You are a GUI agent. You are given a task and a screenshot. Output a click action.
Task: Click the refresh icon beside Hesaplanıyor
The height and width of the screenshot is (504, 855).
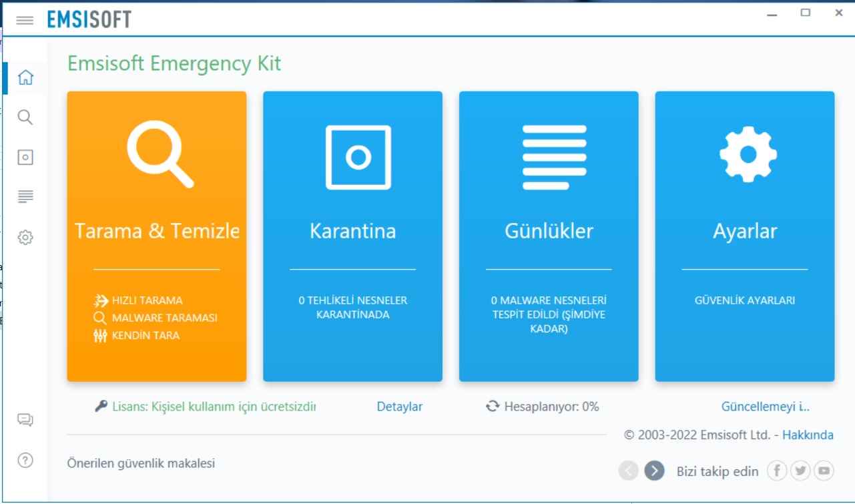click(x=493, y=406)
